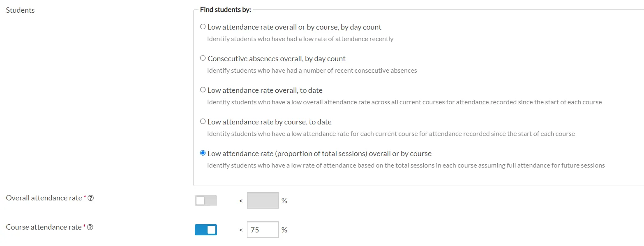
Task: Enable the Overall attendance rate switch
Action: (206, 200)
